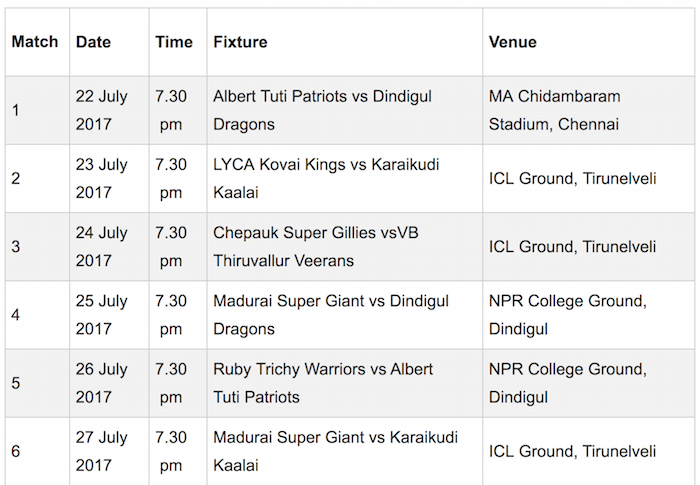Click the 24 July 2017 date cell
This screenshot has height=485, width=700.
tap(102, 246)
